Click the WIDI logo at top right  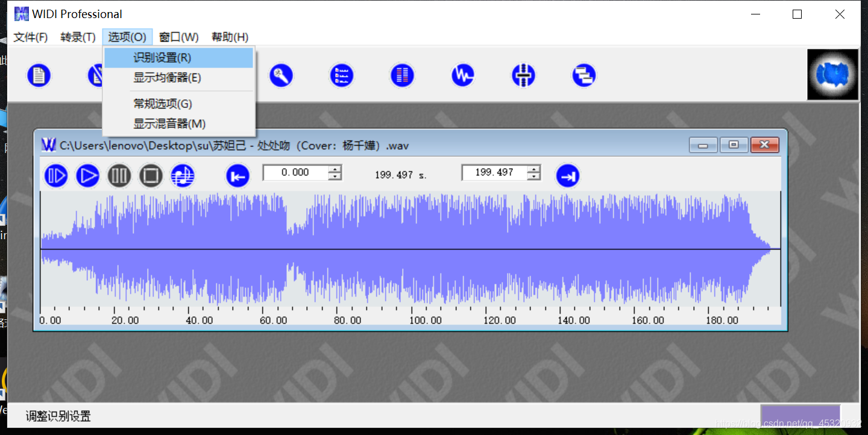pyautogui.click(x=833, y=75)
